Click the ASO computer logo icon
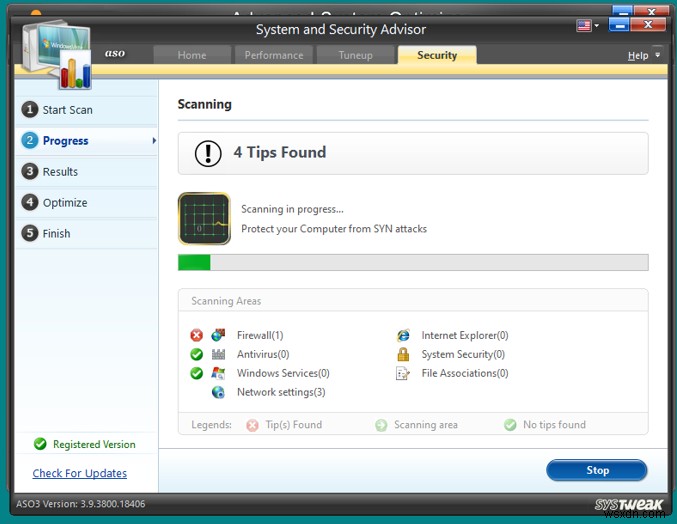Image resolution: width=677 pixels, height=524 pixels. click(x=57, y=55)
